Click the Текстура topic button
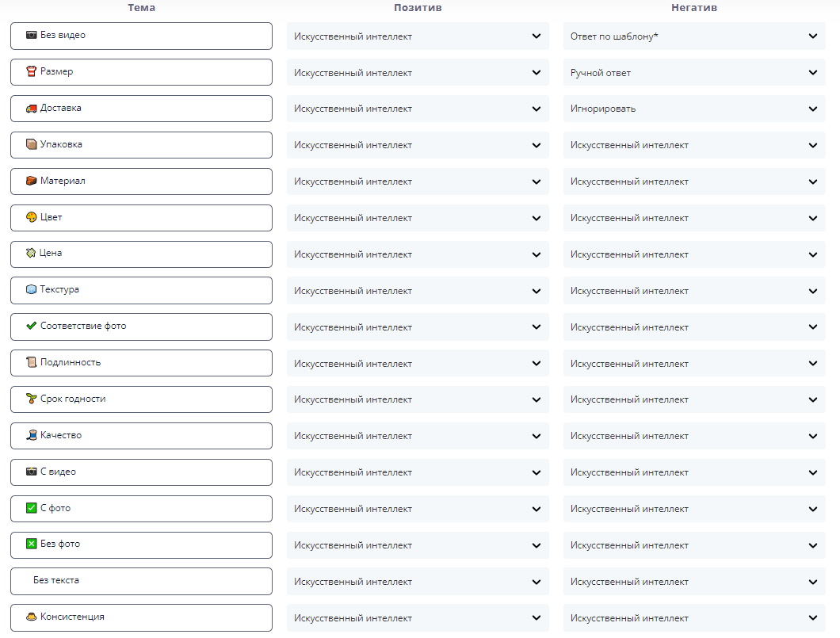 pos(141,290)
